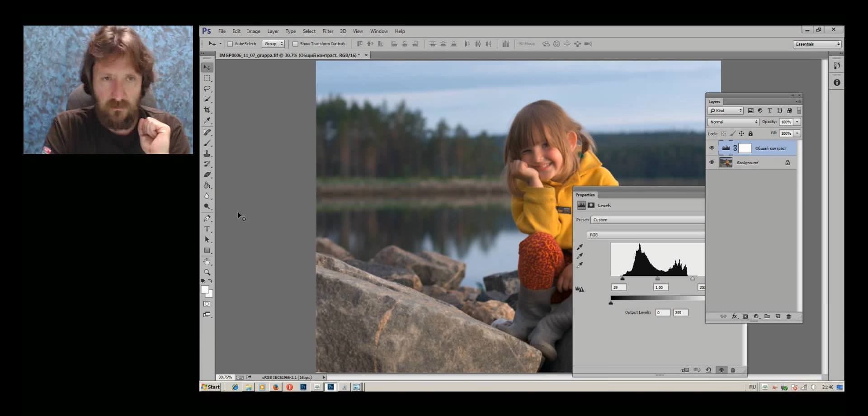Pick the Eyedropper tool in the toolbox

[207, 121]
